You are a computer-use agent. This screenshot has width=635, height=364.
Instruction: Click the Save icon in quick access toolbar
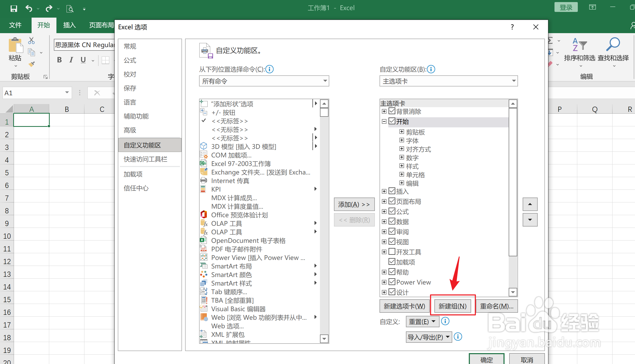tap(14, 9)
